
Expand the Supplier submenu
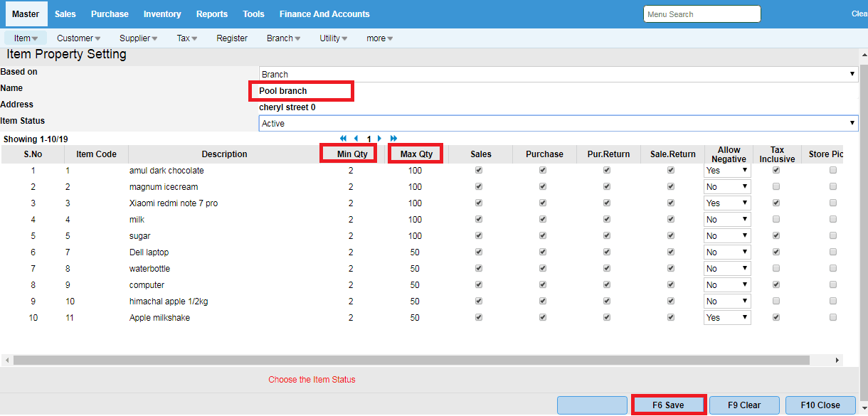(x=138, y=38)
